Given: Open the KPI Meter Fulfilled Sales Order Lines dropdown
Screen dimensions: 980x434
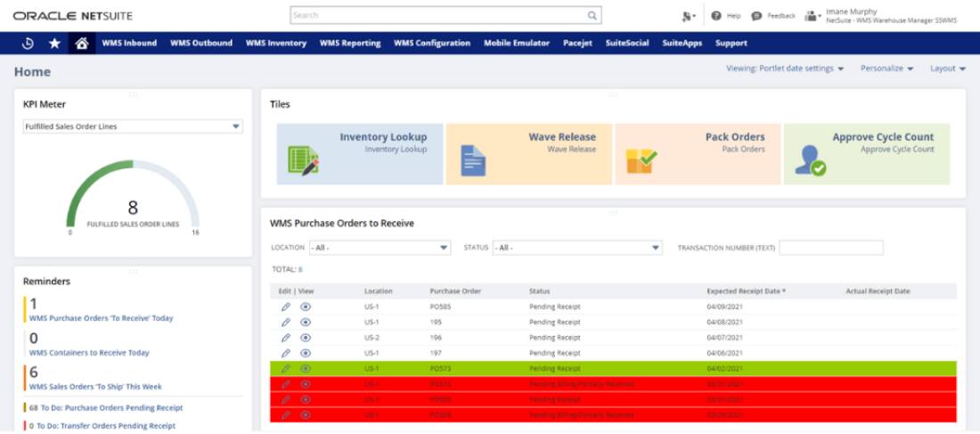Looking at the screenshot, I should 133,127.
